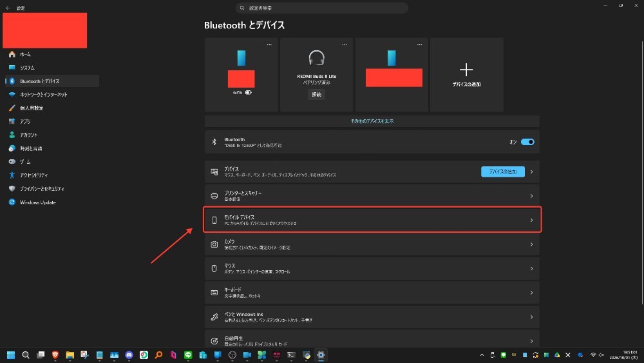Open プライバシーとセキュリティ in the sidebar
The image size is (644, 363).
[52, 189]
